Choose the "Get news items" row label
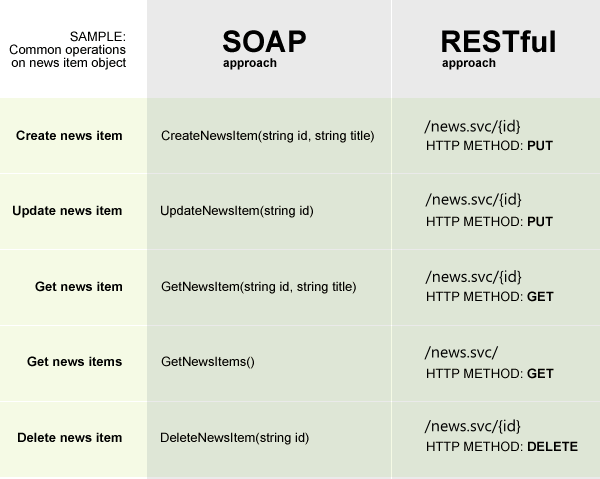This screenshot has height=479, width=600. point(74,362)
